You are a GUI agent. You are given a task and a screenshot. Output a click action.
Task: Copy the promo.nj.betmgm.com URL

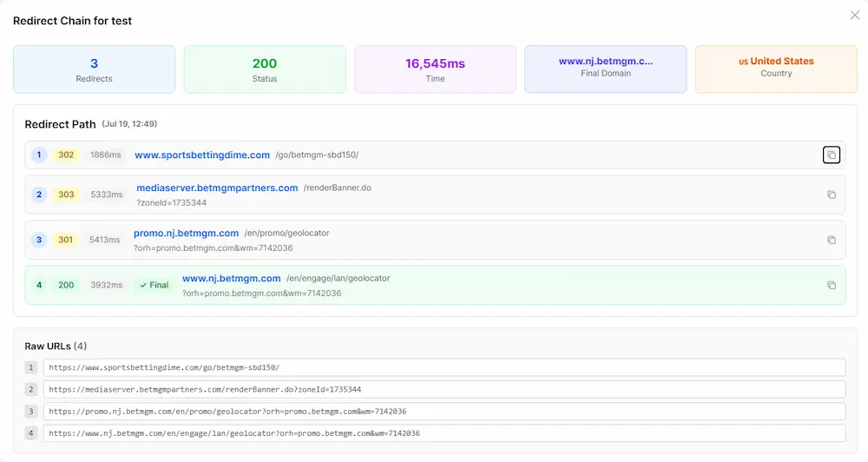pos(831,240)
